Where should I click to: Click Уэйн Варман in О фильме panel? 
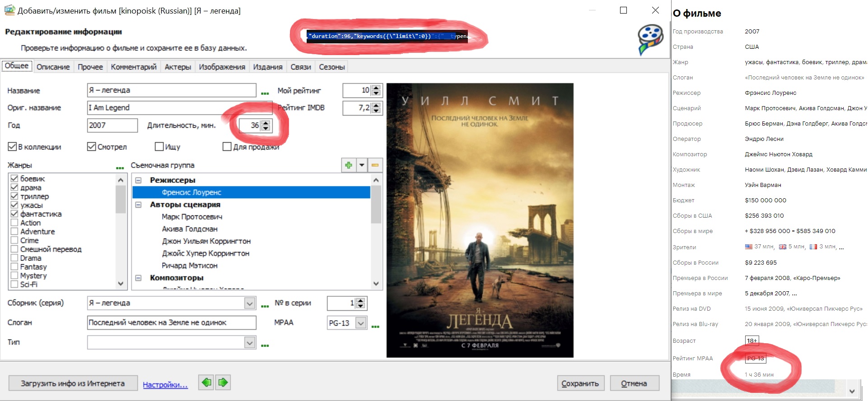pos(763,185)
